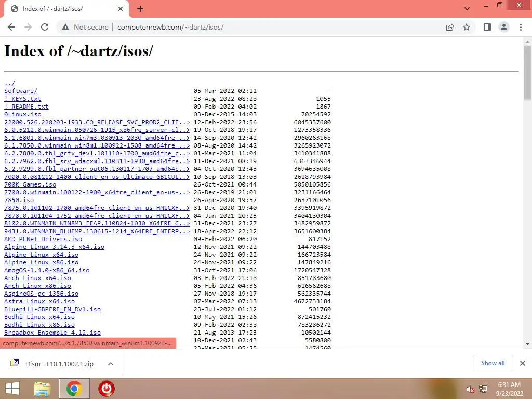Download AspireOS-pc-i386.iso
This screenshot has height=399, width=532.
click(42, 294)
